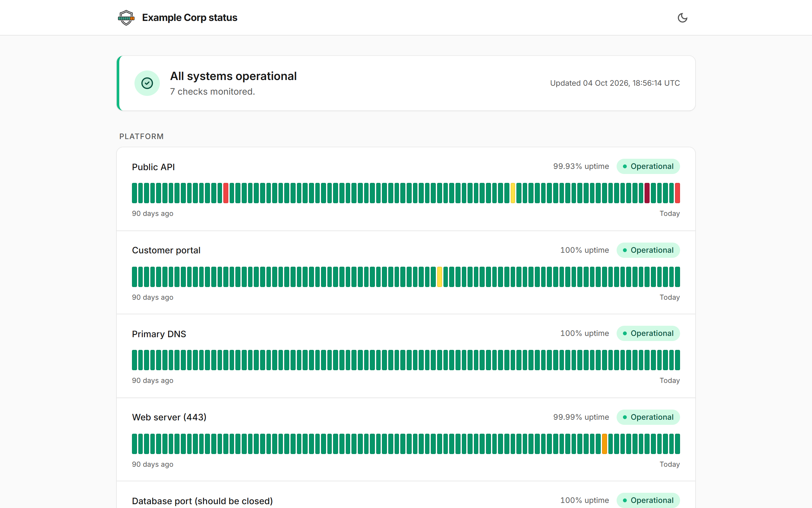Select Database port (should be closed) name

click(x=202, y=501)
